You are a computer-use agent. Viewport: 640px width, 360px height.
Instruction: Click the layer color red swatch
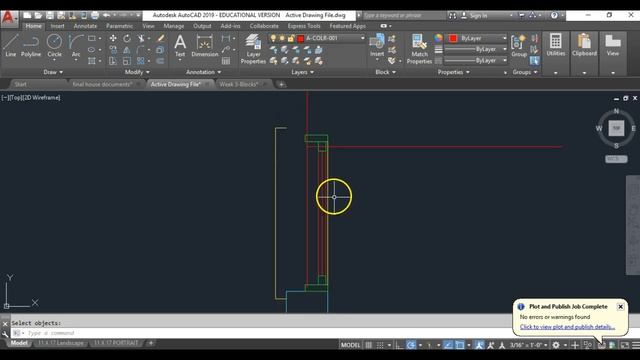click(301, 38)
